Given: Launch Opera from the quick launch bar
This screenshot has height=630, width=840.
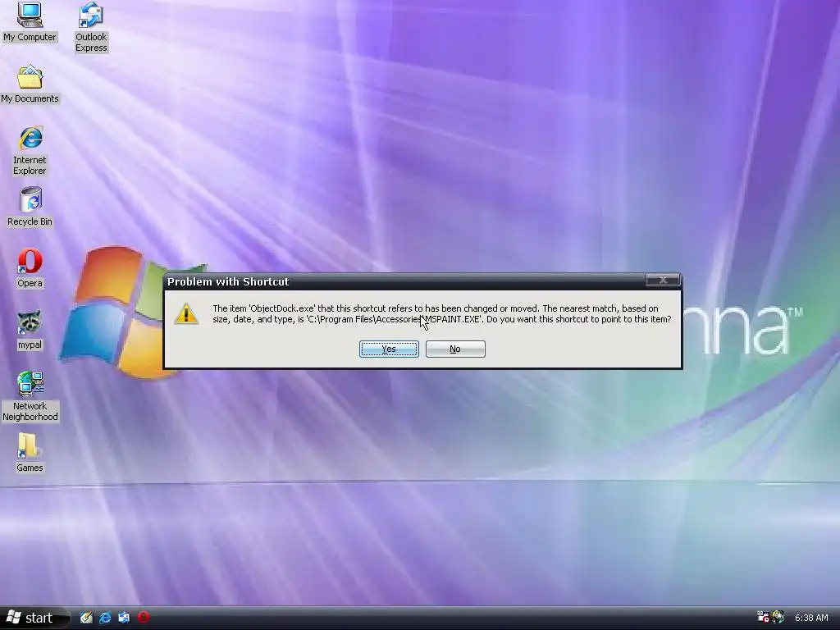Looking at the screenshot, I should 143,617.
